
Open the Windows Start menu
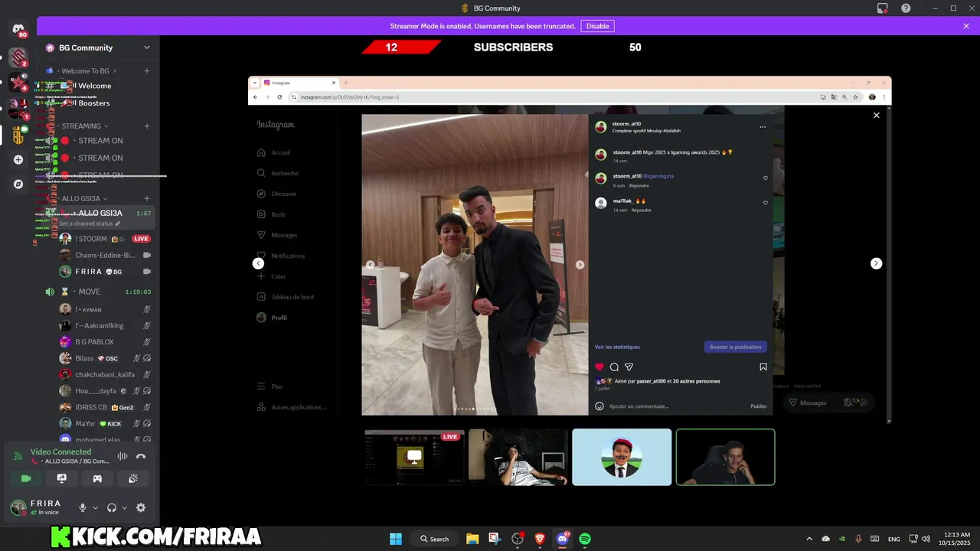(x=396, y=539)
